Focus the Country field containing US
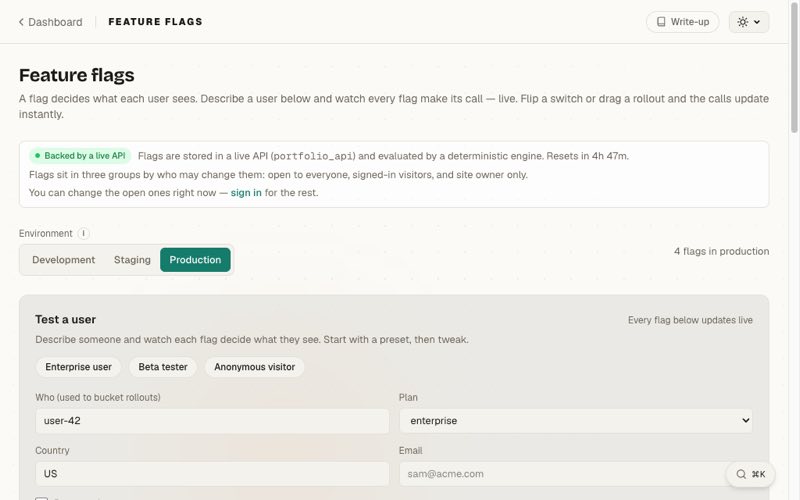The width and height of the screenshot is (800, 500). [212, 474]
